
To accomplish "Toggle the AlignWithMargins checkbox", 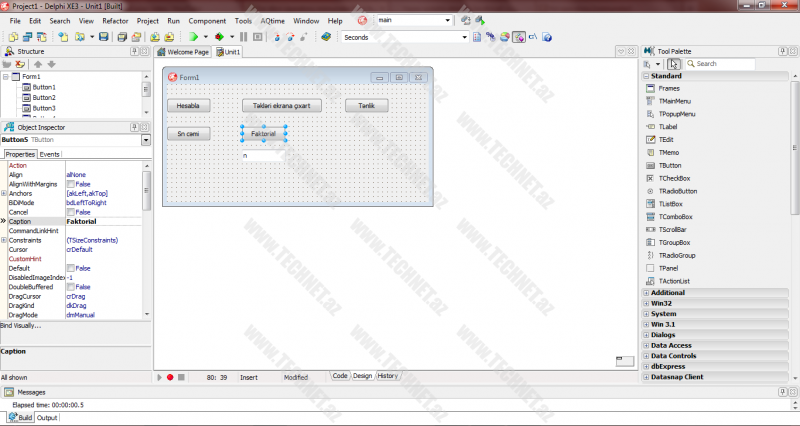I will coord(71,184).
